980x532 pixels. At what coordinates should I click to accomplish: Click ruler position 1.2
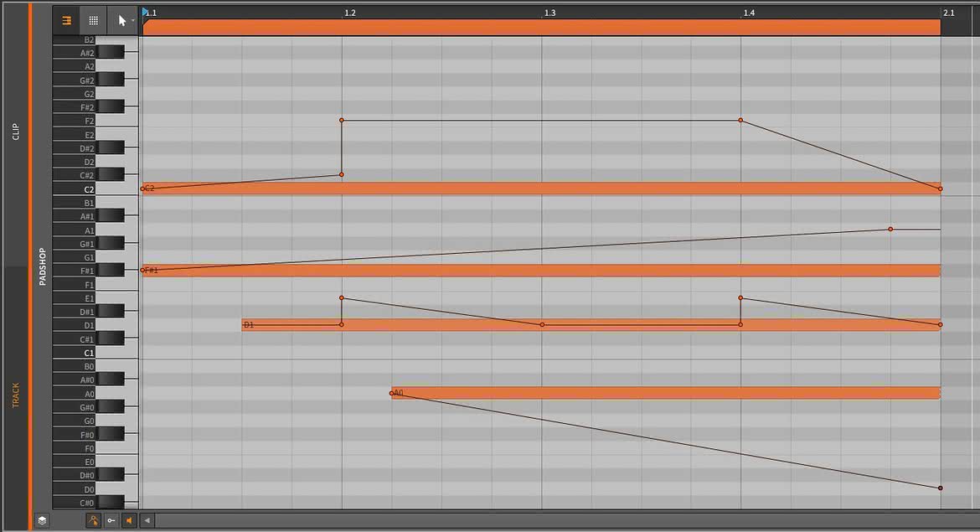click(x=349, y=13)
